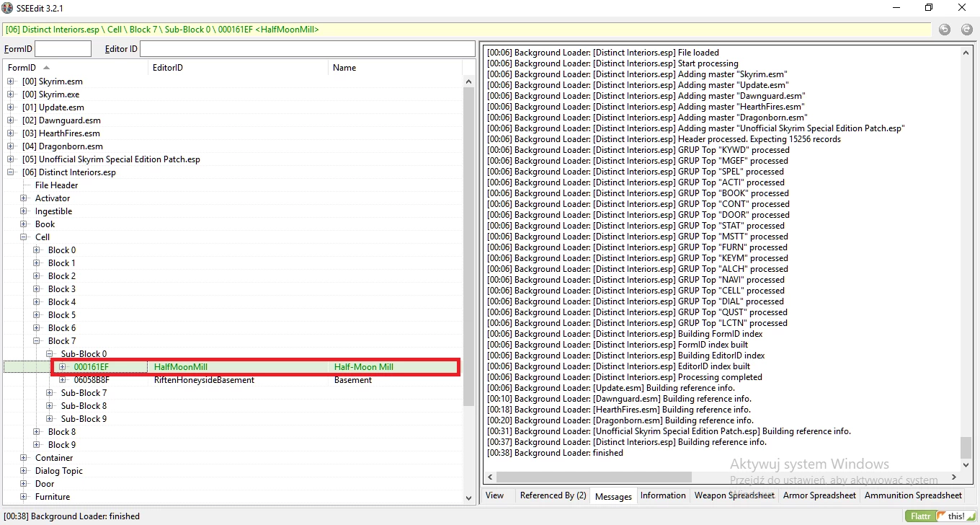Expand the [04] Dragonborn.esm node

(x=11, y=146)
